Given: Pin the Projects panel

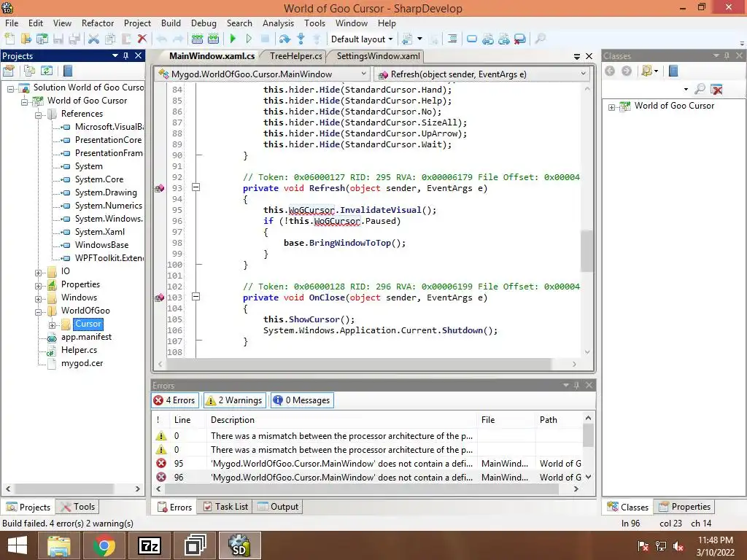Looking at the screenshot, I should [125, 55].
